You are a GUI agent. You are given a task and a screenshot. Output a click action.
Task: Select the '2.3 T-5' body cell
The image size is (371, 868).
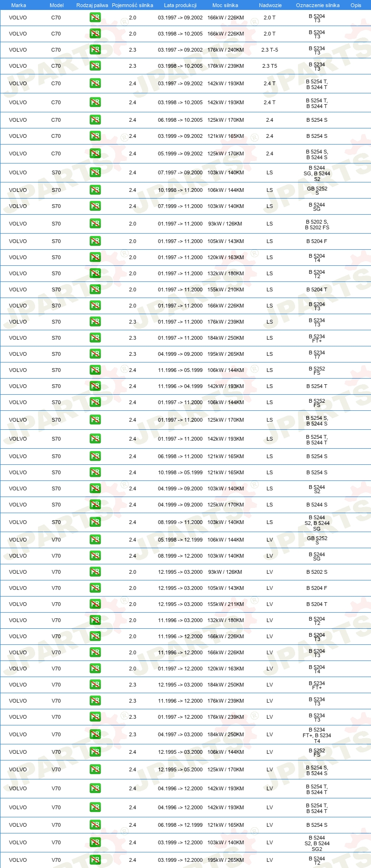[269, 50]
